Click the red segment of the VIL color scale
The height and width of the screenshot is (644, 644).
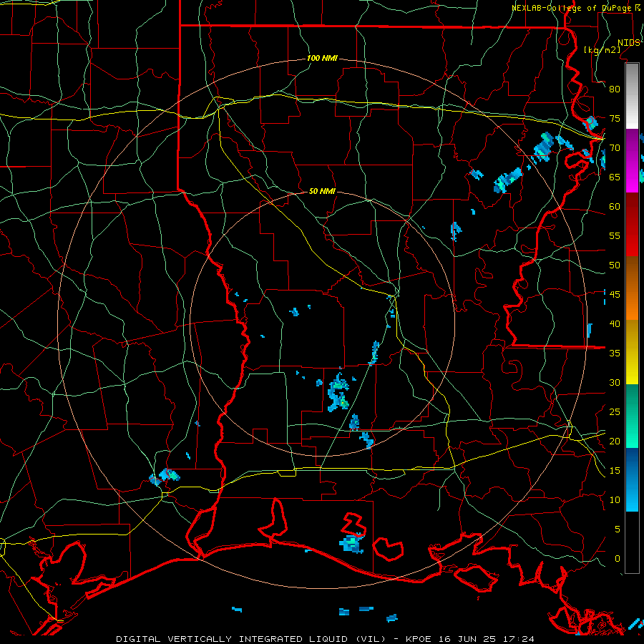pos(632,225)
